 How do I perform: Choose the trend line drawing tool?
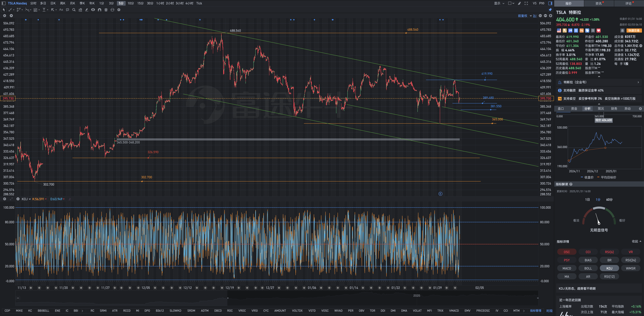(11, 10)
